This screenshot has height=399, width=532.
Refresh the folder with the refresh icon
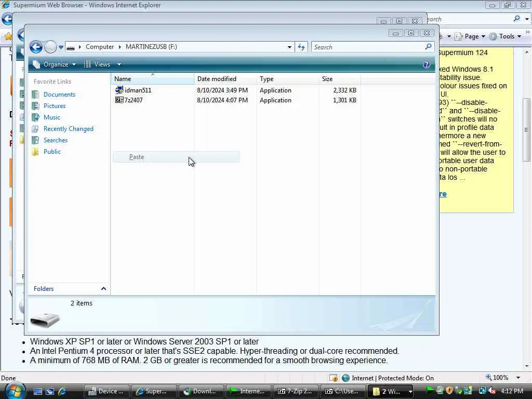click(x=301, y=47)
